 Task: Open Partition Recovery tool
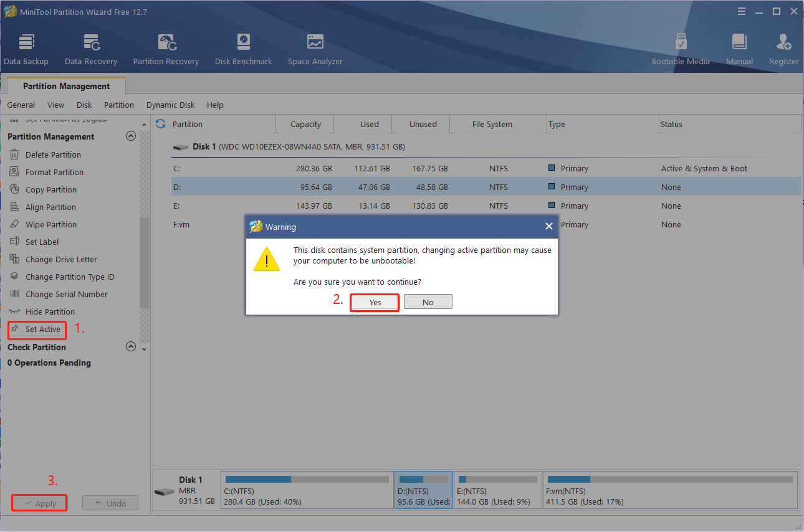(x=166, y=49)
